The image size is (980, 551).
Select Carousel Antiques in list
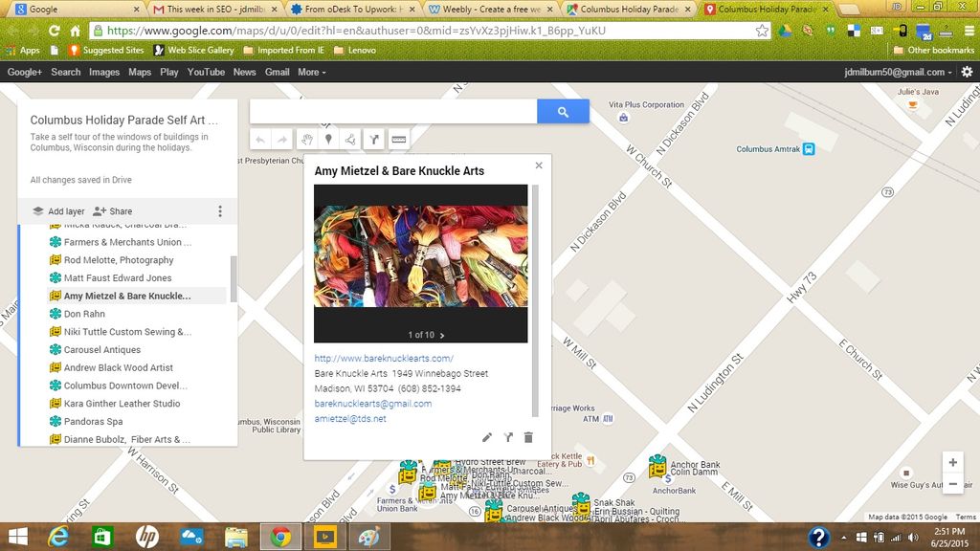coord(101,350)
